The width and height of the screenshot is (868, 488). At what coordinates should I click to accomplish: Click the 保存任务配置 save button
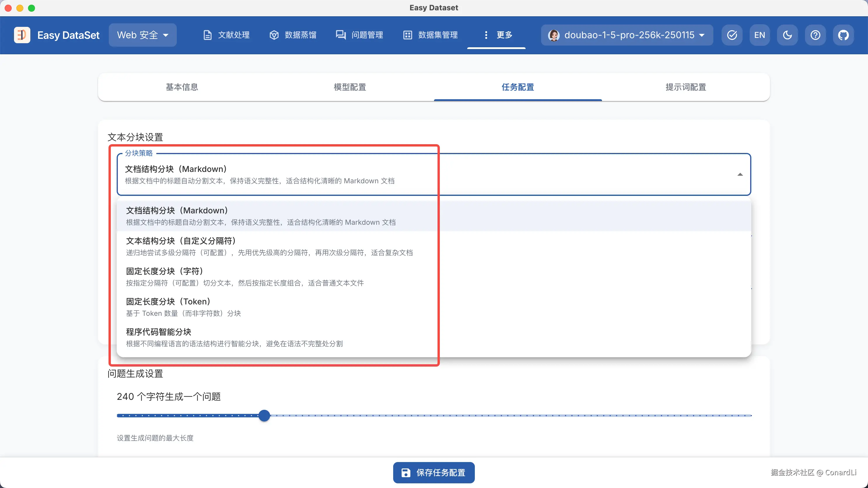click(434, 473)
